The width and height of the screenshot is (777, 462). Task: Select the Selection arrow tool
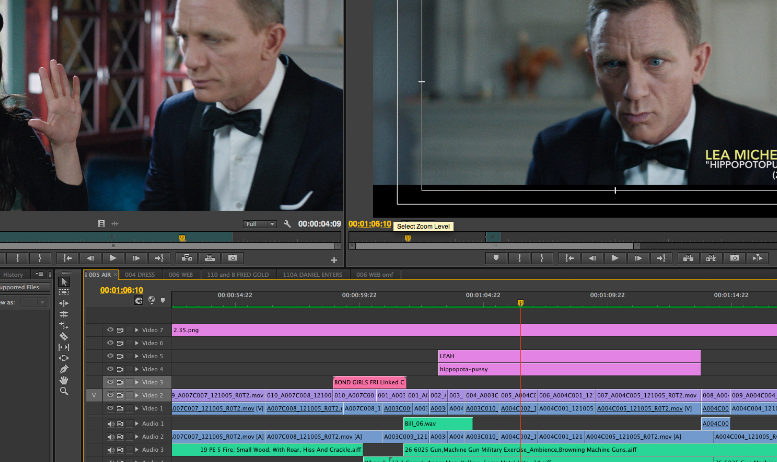(64, 282)
